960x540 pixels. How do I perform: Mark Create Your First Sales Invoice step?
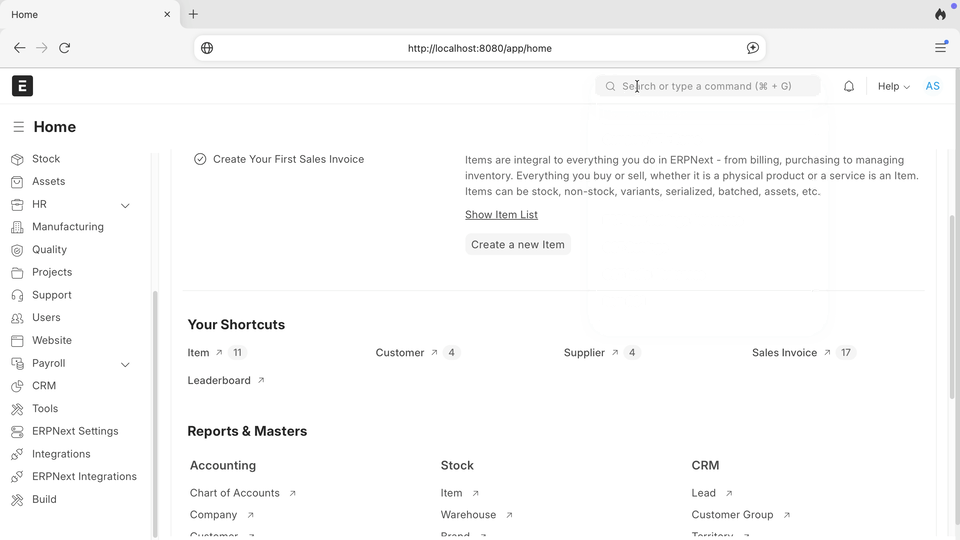[200, 159]
